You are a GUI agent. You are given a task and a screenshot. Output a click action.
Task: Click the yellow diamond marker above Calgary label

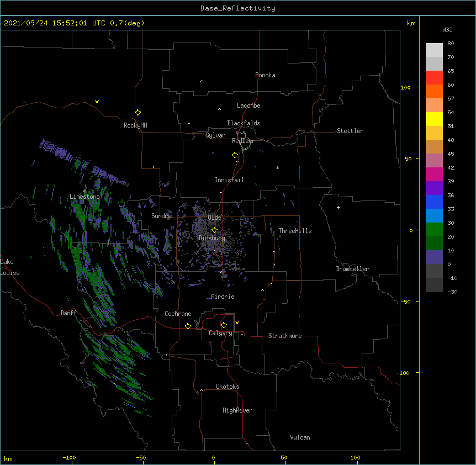224,325
